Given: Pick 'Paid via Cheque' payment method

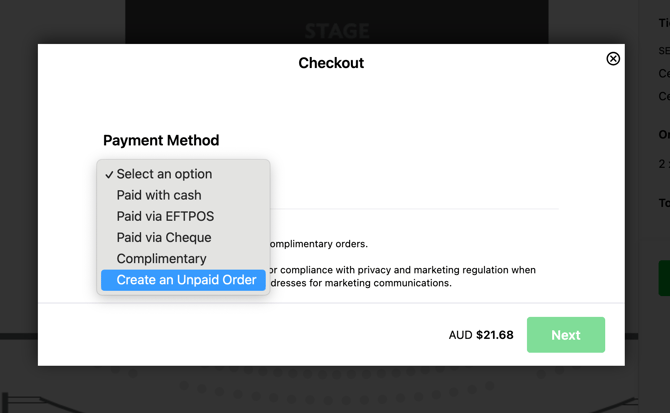Looking at the screenshot, I should [x=164, y=238].
